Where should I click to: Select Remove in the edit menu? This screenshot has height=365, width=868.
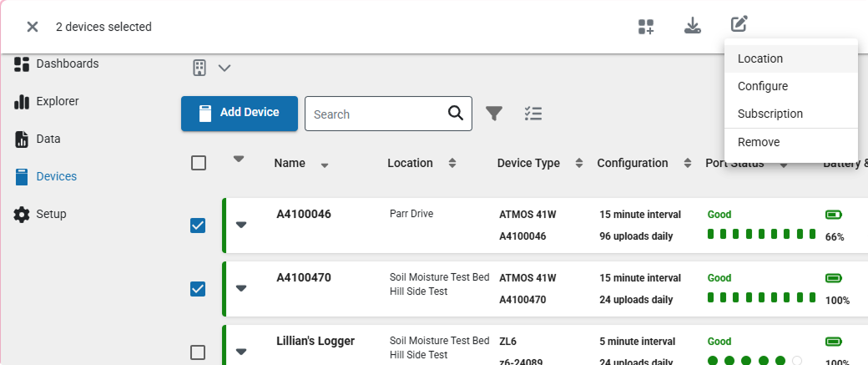tap(790, 142)
